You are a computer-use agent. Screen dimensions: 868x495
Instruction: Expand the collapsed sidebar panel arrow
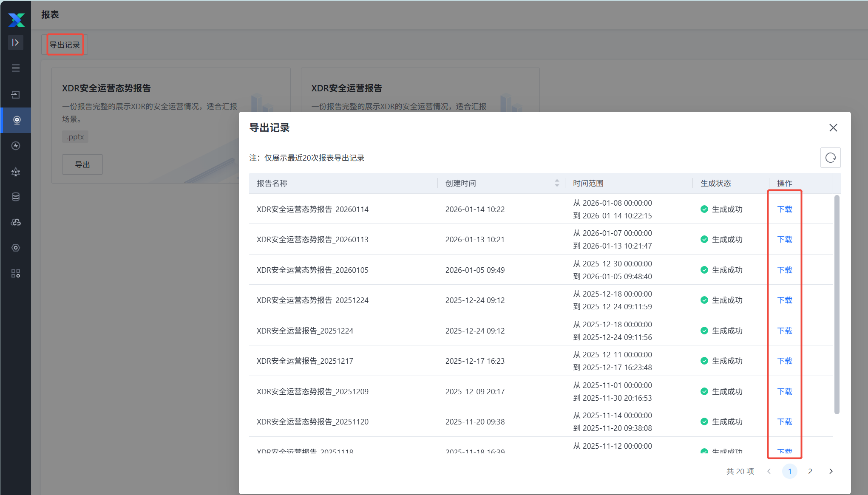click(16, 42)
